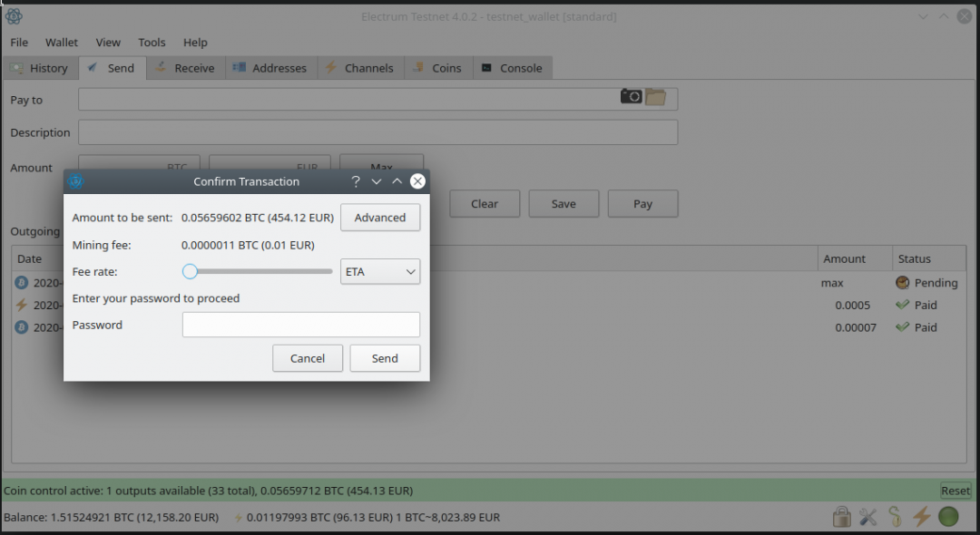Click the folder icon beside Pay to
The image size is (980, 535).
(655, 98)
